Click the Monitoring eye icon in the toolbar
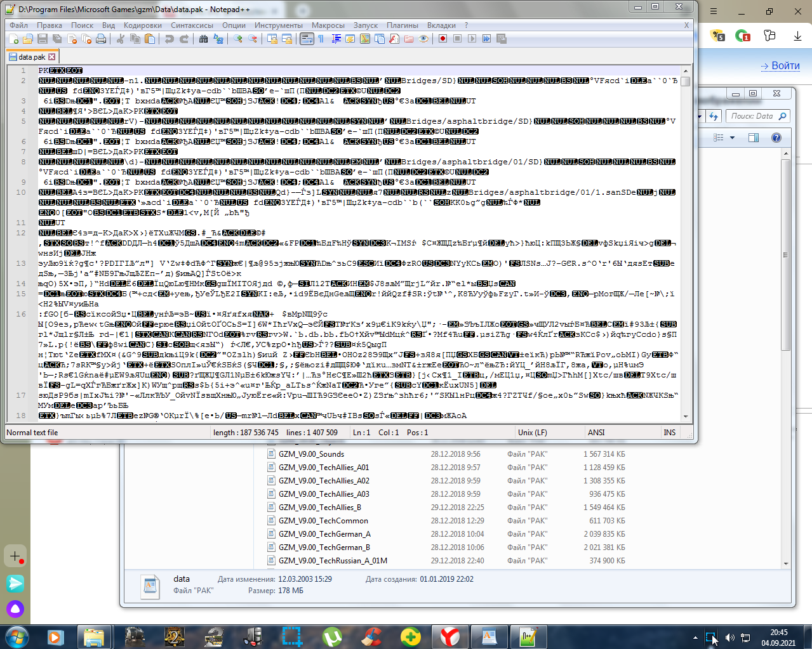Viewport: 812px width, 649px height. click(423, 39)
